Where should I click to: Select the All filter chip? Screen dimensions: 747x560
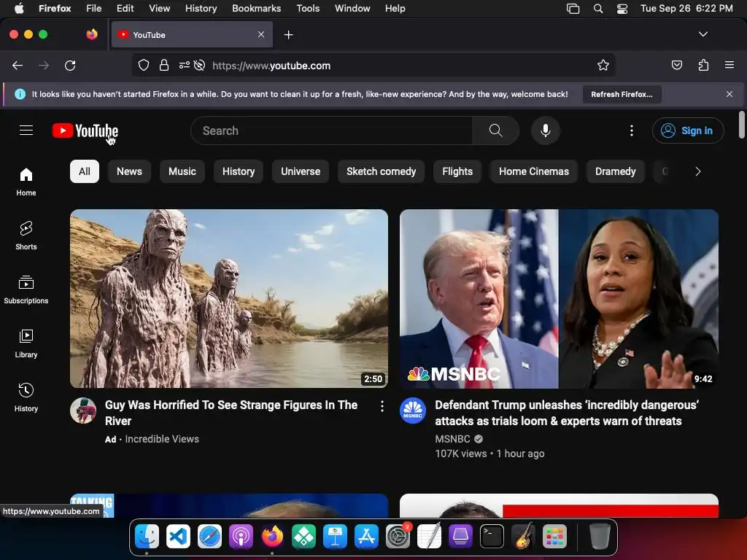[85, 171]
